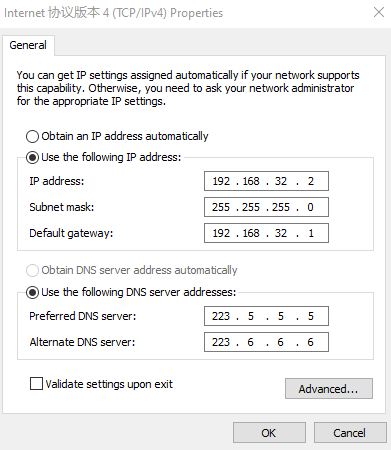The width and height of the screenshot is (391, 450).
Task: Select Use the following DNS server addresses
Action: tap(32, 293)
